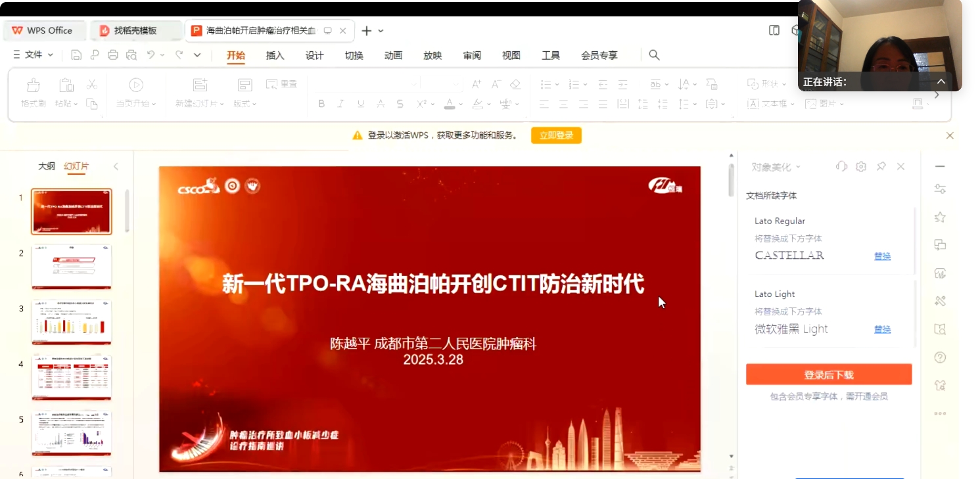Start slideshow from current page (当页开始)
The image size is (980, 479).
tap(135, 89)
